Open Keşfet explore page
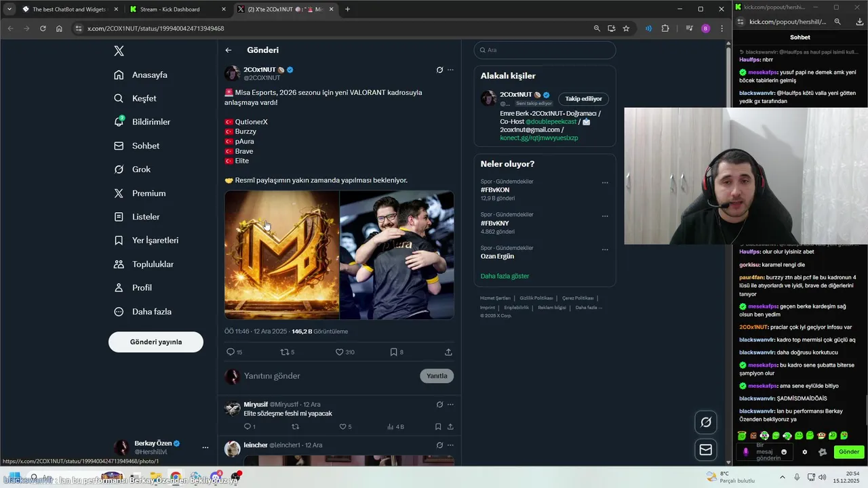 coord(135,98)
